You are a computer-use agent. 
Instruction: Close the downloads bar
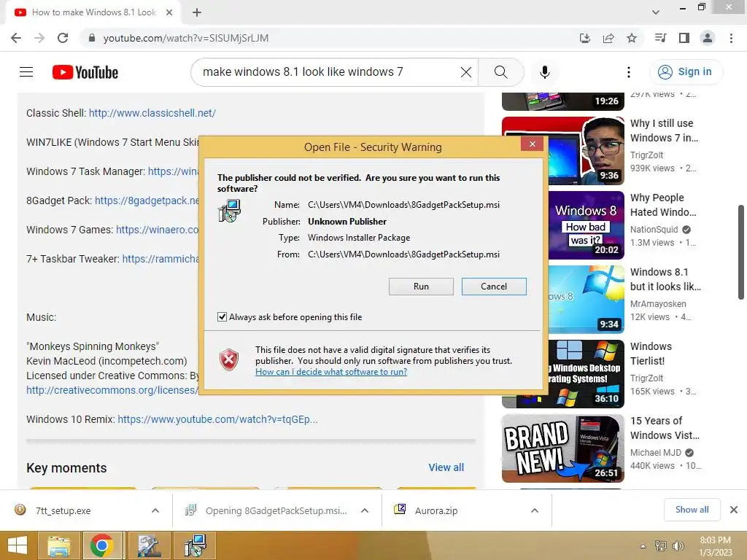click(x=734, y=510)
